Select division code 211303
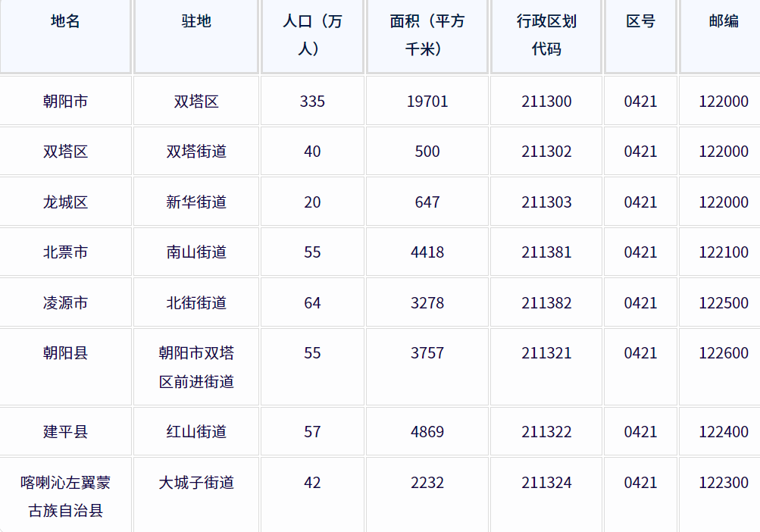The width and height of the screenshot is (760, 532). 546,202
